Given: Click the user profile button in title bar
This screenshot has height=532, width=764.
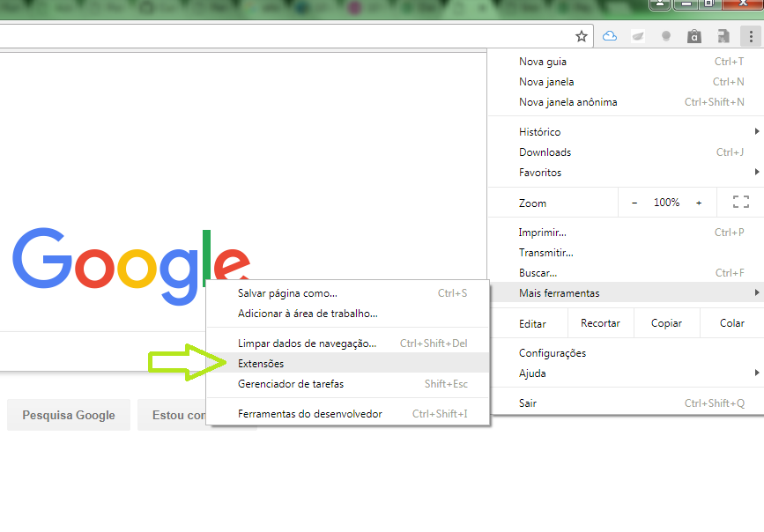Looking at the screenshot, I should (x=659, y=4).
